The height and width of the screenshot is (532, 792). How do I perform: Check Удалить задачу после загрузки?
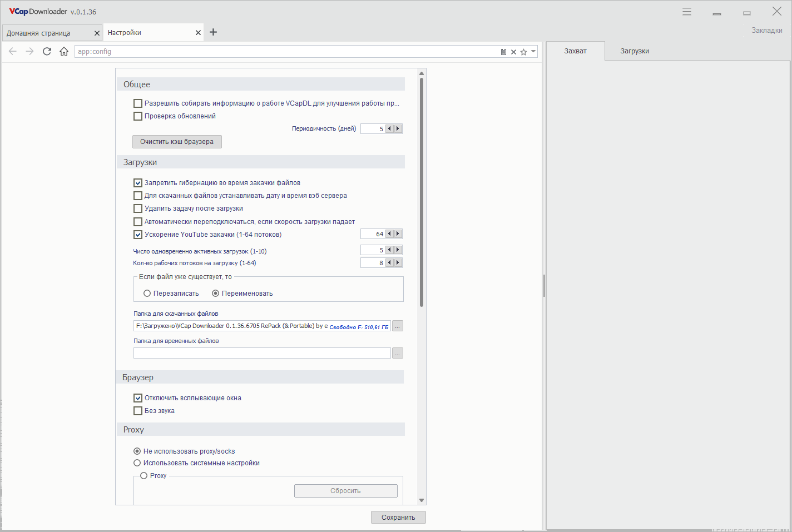click(138, 208)
